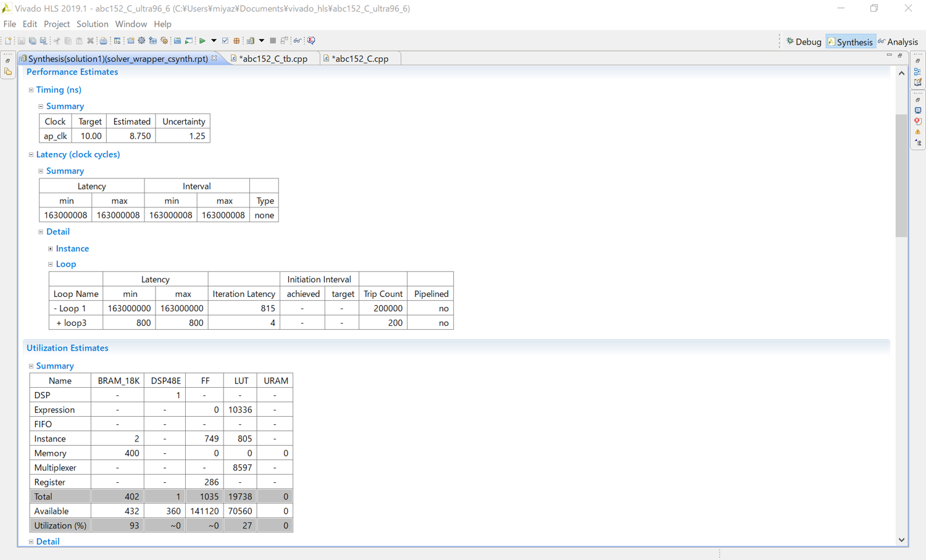Collapse the Latency Detail section

click(41, 232)
